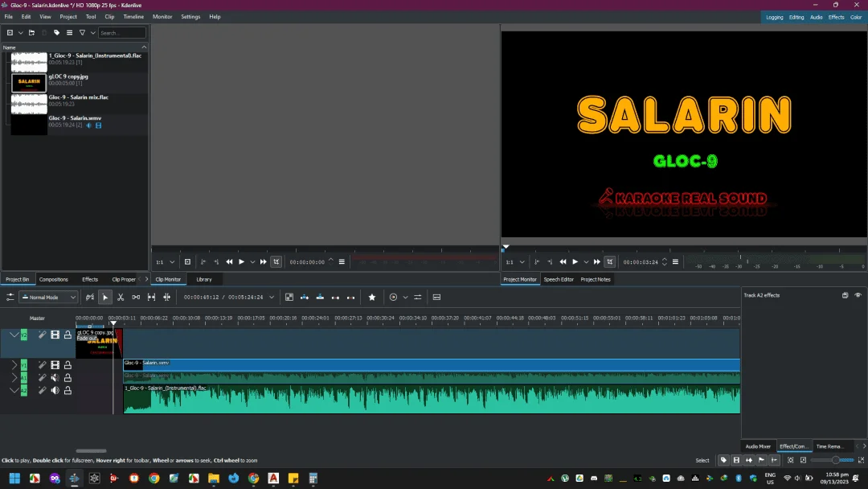Switch to the Logging workspace layout
The height and width of the screenshot is (489, 868).
775,17
